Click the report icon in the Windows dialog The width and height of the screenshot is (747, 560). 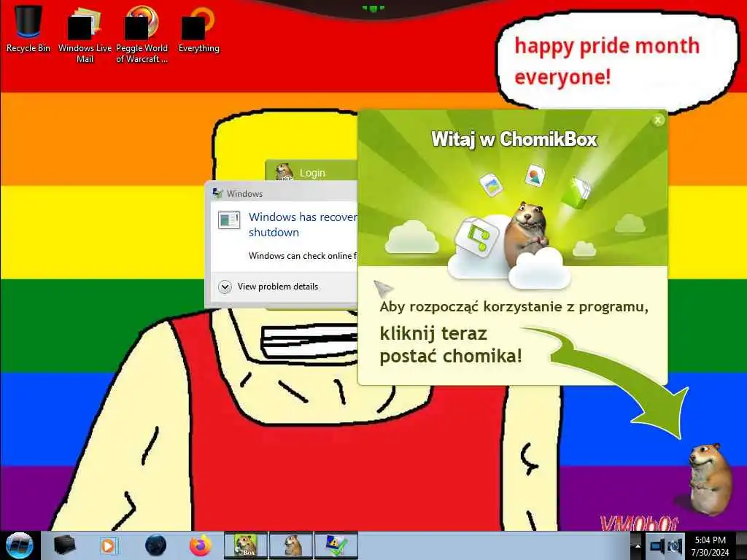point(228,219)
